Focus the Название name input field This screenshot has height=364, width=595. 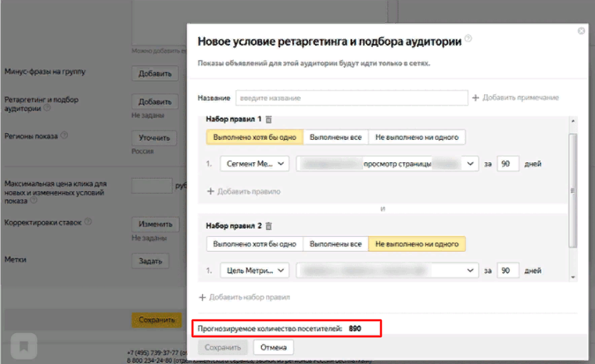[351, 98]
